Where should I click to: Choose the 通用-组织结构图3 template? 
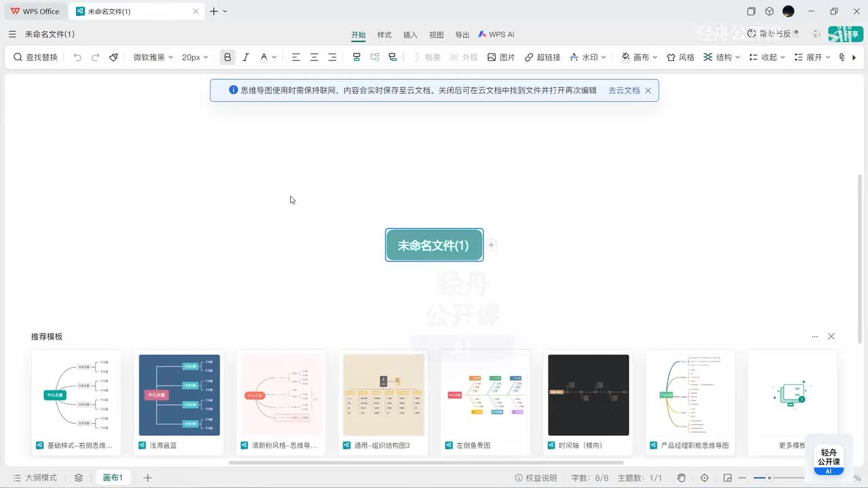point(384,403)
